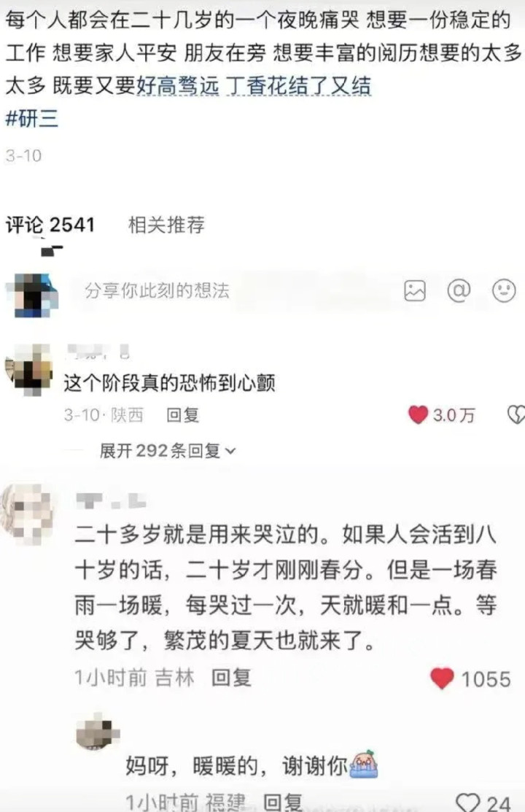Reply to the 福建 comment

[283, 803]
